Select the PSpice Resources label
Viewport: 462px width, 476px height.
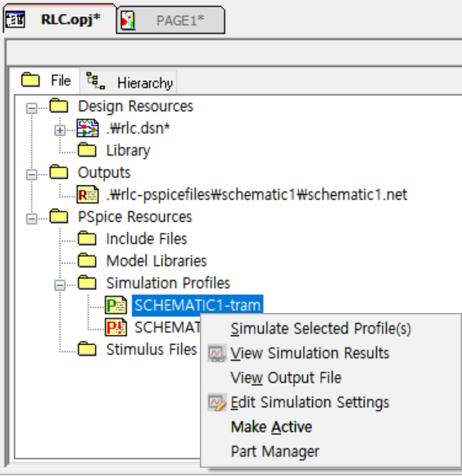coord(135,217)
